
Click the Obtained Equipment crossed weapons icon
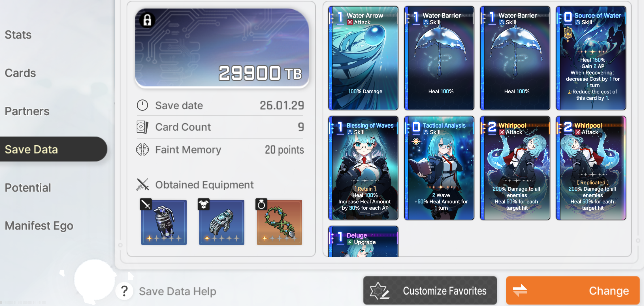[142, 184]
